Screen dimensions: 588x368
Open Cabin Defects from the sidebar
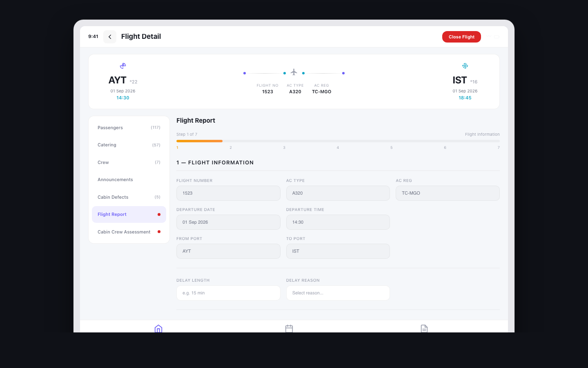[x=129, y=197]
